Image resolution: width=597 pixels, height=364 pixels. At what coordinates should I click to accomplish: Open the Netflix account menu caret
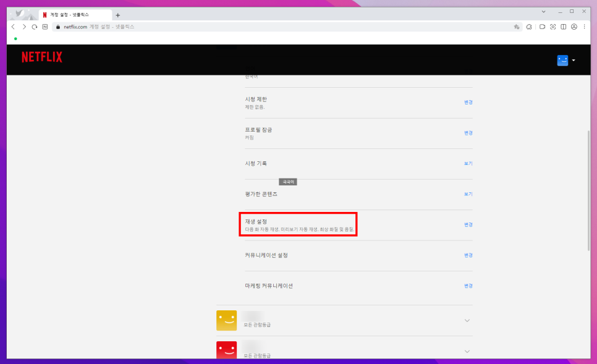click(574, 60)
